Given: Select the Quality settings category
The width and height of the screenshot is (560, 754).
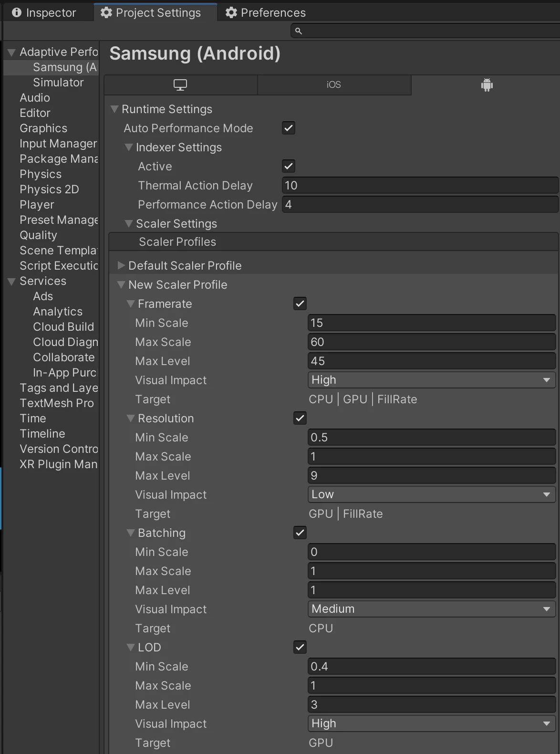Looking at the screenshot, I should coord(38,235).
